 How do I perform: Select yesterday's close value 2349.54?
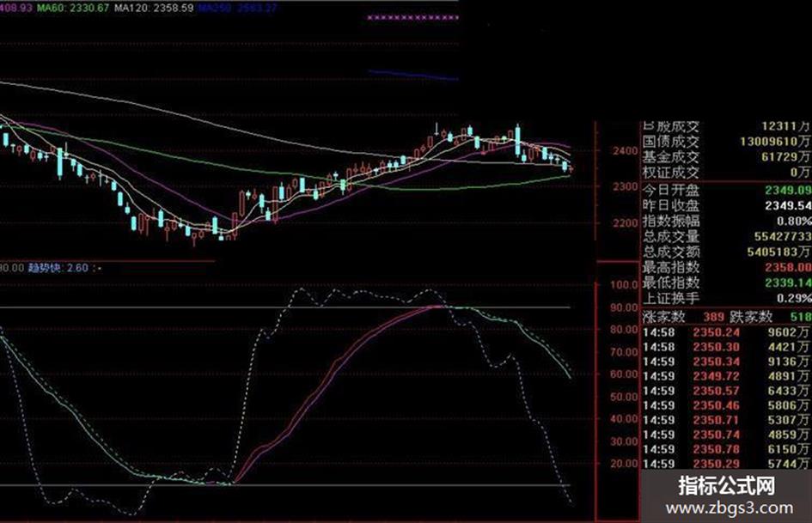coord(788,205)
